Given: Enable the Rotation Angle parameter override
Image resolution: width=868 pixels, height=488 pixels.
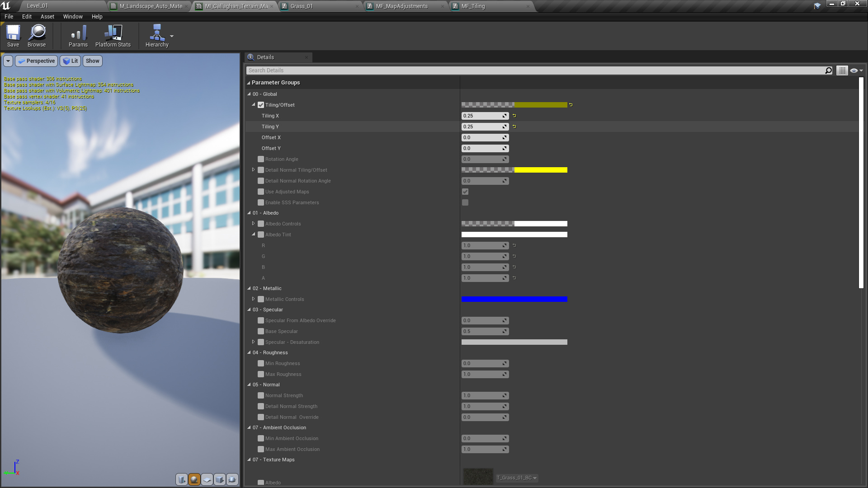Looking at the screenshot, I should (261, 159).
